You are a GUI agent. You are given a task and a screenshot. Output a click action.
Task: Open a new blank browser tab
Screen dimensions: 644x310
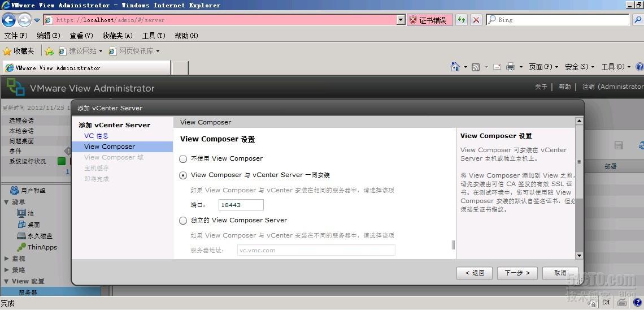click(x=180, y=68)
